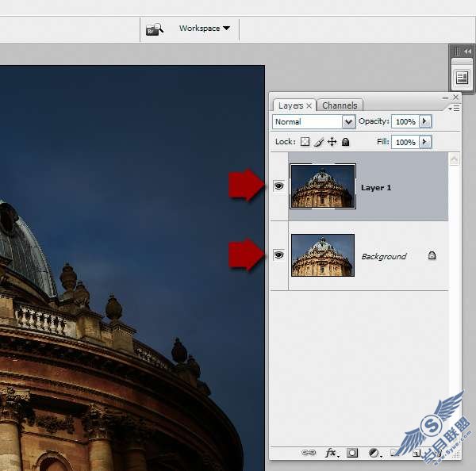Collapse dock with double-arrow icon
Screen dimensions: 476x471
tap(467, 52)
